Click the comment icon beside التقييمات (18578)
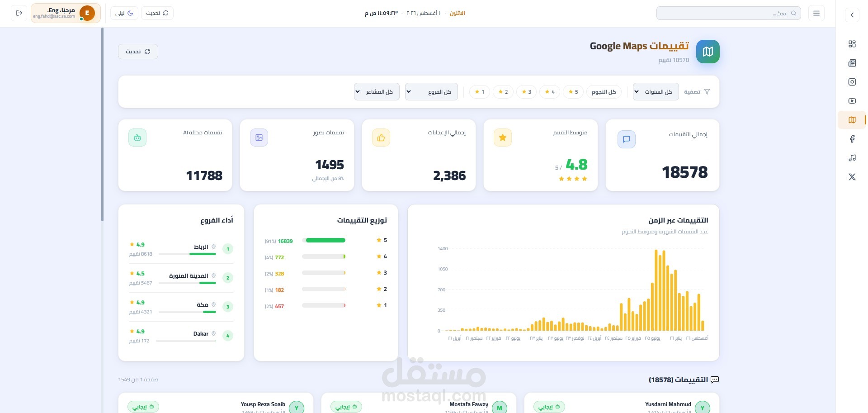This screenshot has width=868, height=413. [715, 380]
